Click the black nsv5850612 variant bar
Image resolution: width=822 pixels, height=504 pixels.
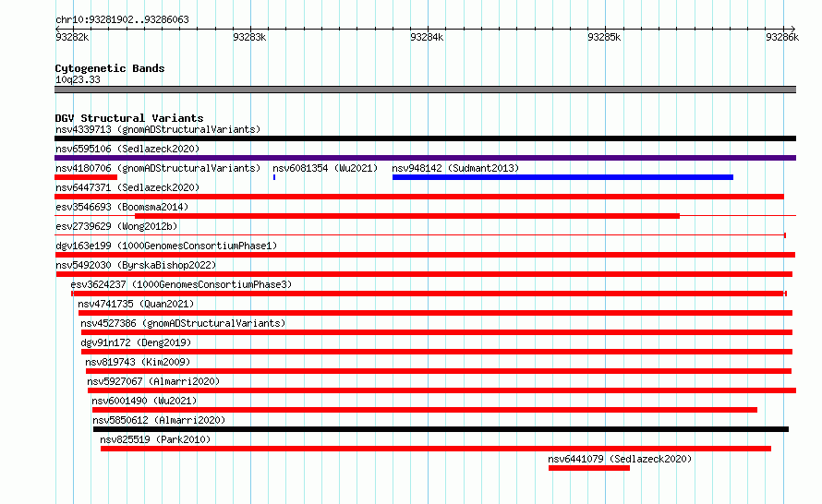[441, 429]
